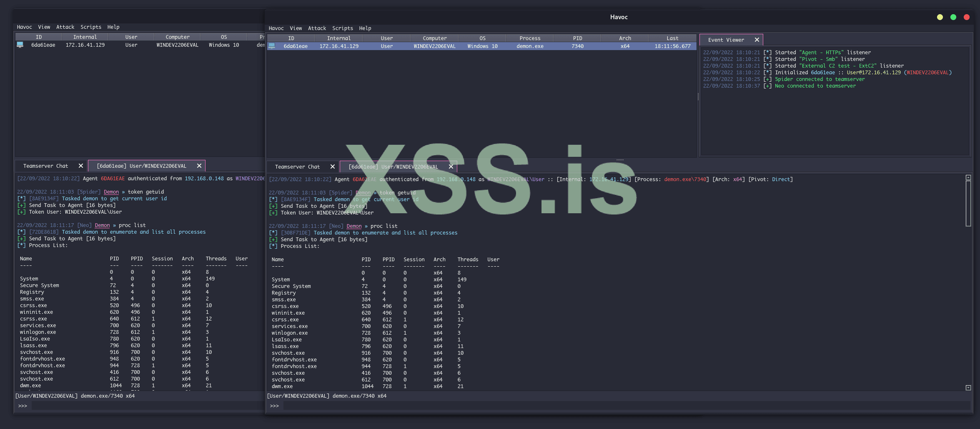Switch to the Teamserver Chat tab in the back window
Screen dimensions: 980x429
point(45,166)
